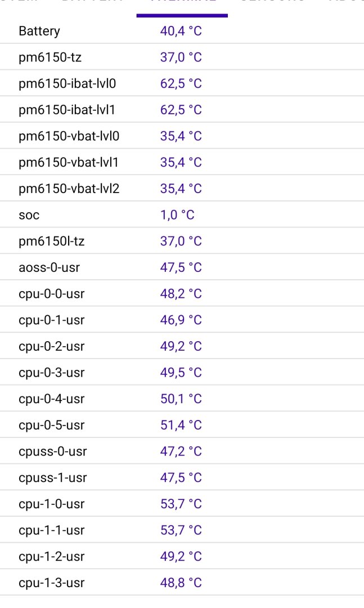Click the 48,8 °C cpu-1-3-usr reading

[181, 583]
